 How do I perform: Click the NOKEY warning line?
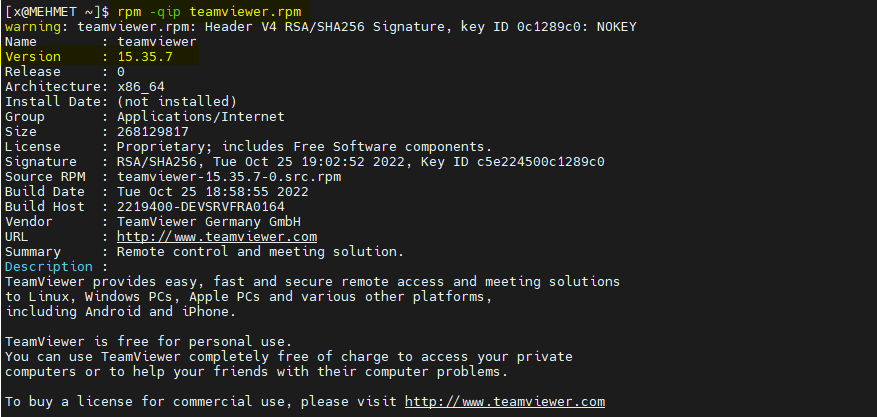point(320,26)
